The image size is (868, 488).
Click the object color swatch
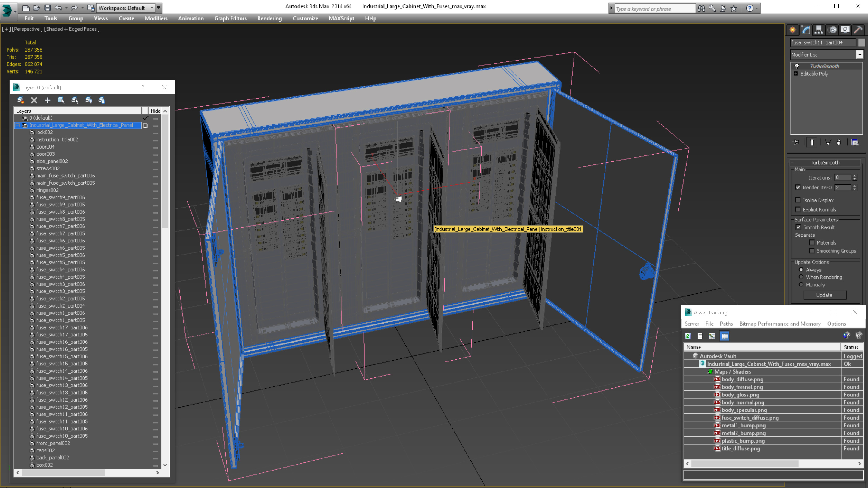coord(861,42)
